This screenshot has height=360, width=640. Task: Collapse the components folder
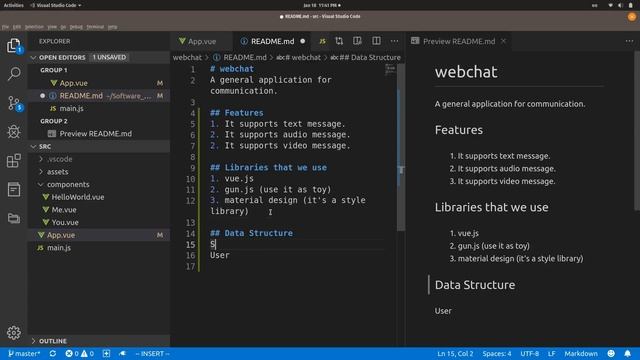coord(41,184)
